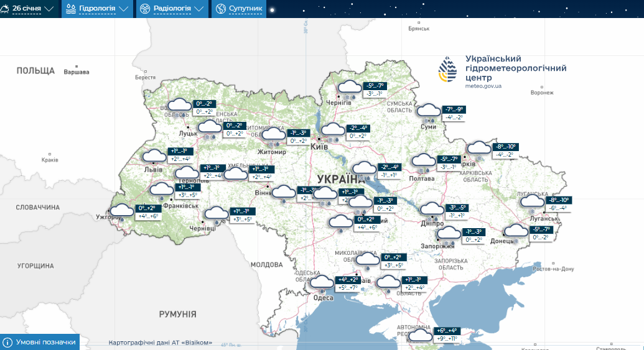This screenshot has width=644, height=350.
Task: Click the Гідрологія water drops icon
Action: click(x=70, y=9)
